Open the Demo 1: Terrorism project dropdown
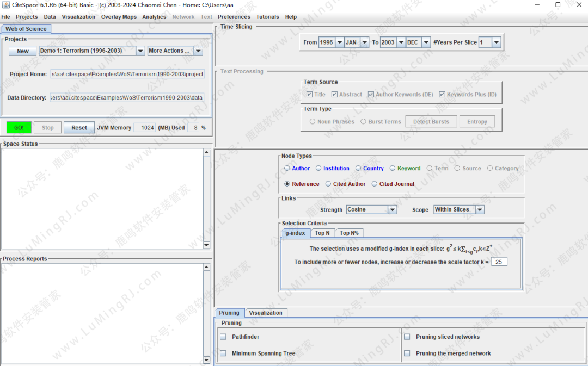The width and height of the screenshot is (588, 366). point(140,51)
